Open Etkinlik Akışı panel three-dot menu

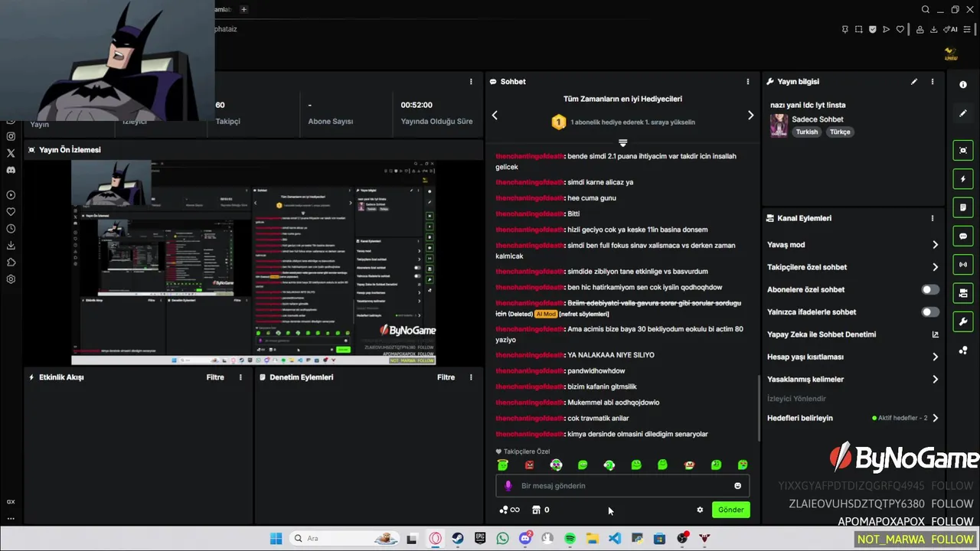tap(240, 377)
